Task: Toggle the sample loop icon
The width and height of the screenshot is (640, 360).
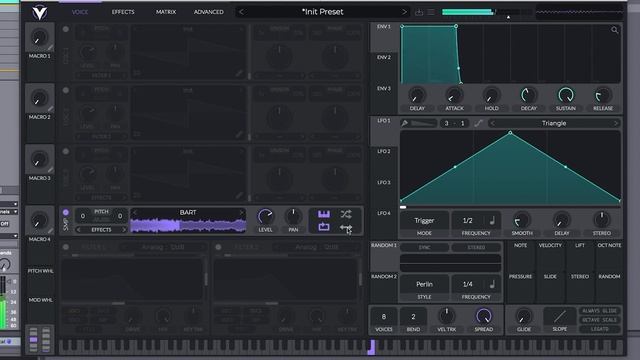Action: [324, 227]
